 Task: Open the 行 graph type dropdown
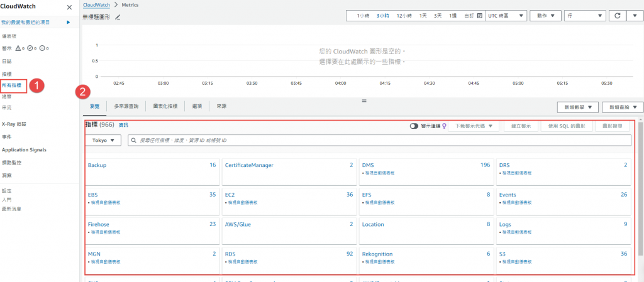(x=585, y=16)
